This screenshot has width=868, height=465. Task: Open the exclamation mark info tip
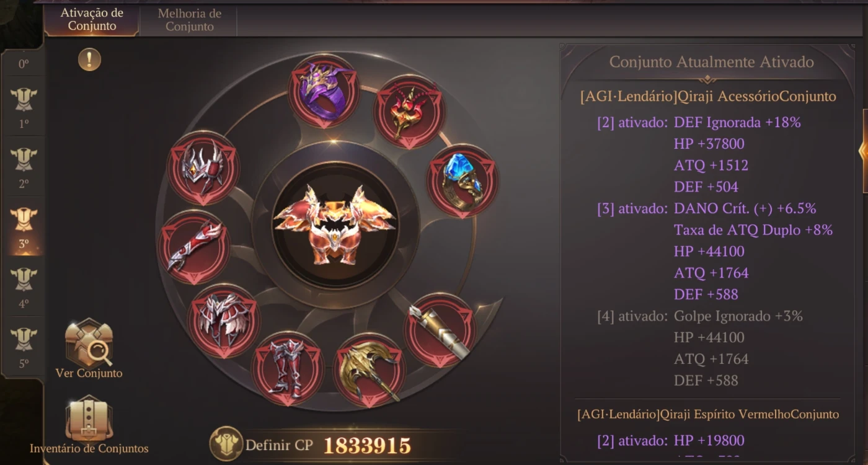coord(89,60)
